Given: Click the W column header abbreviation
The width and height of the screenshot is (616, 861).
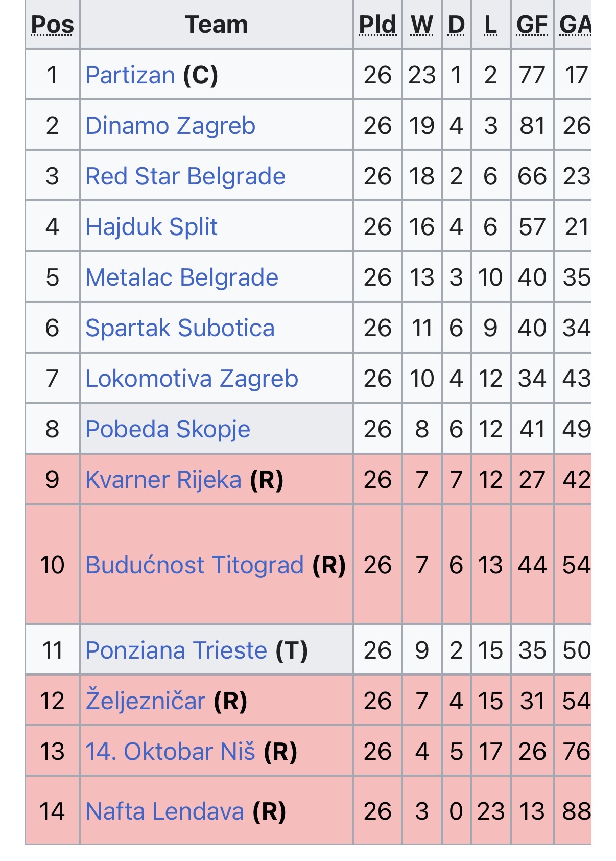Looking at the screenshot, I should [x=422, y=25].
